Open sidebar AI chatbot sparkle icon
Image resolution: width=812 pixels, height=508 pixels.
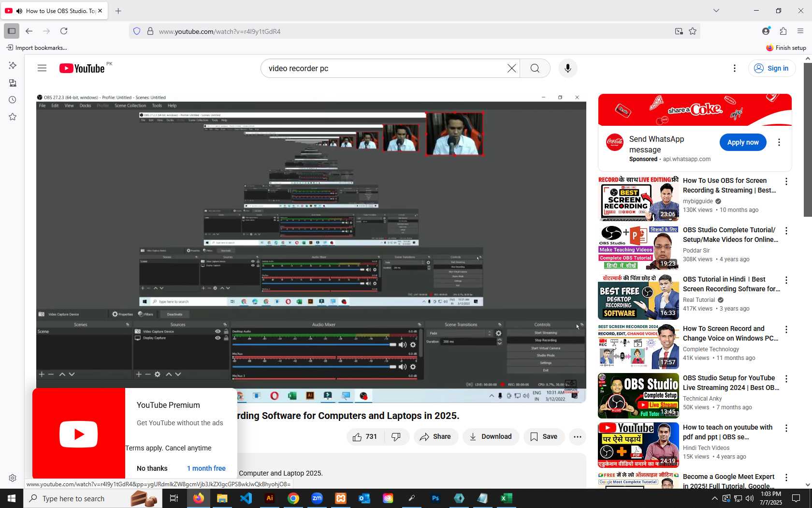(13, 65)
